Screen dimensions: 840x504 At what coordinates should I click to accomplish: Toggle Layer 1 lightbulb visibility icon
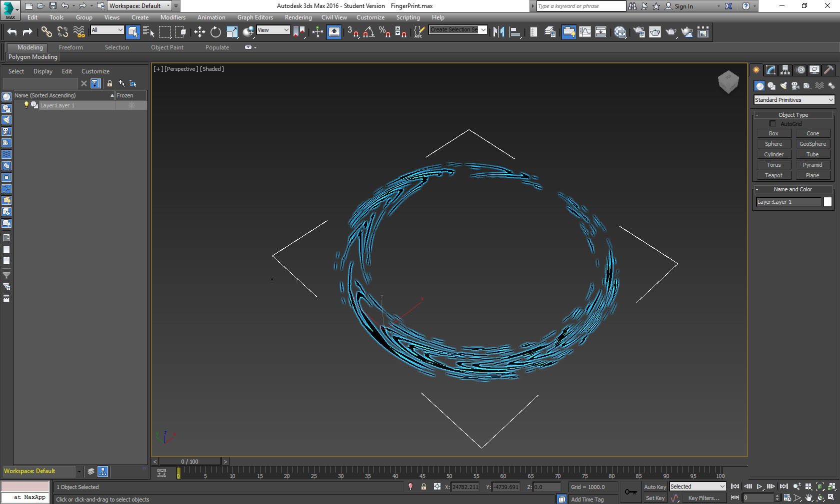point(26,105)
